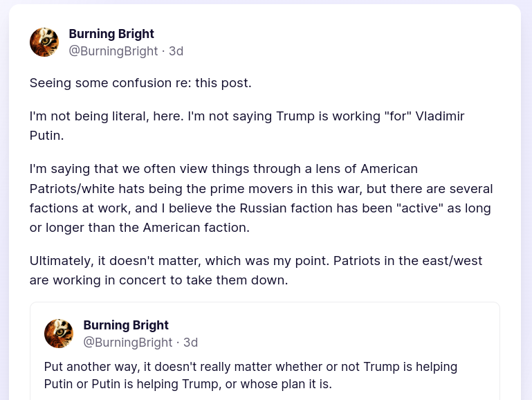The width and height of the screenshot is (532, 400).
Task: Open the main post's 3d timestamp
Action: coord(176,51)
